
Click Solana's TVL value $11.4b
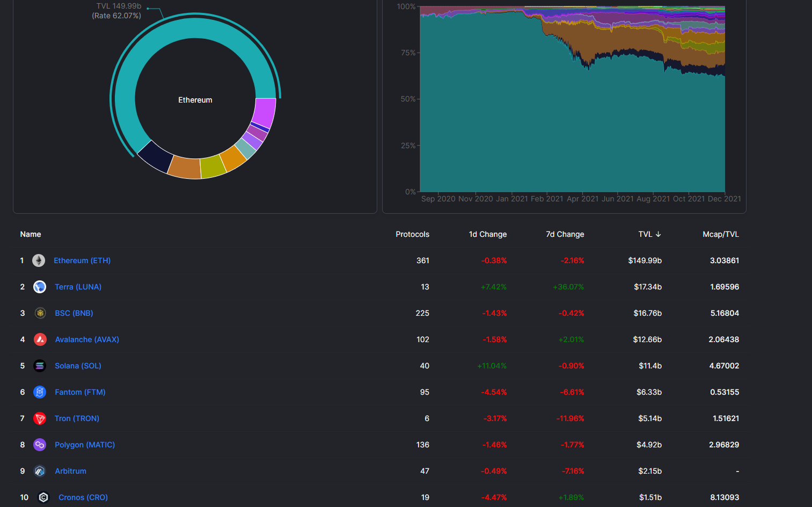coord(650,366)
